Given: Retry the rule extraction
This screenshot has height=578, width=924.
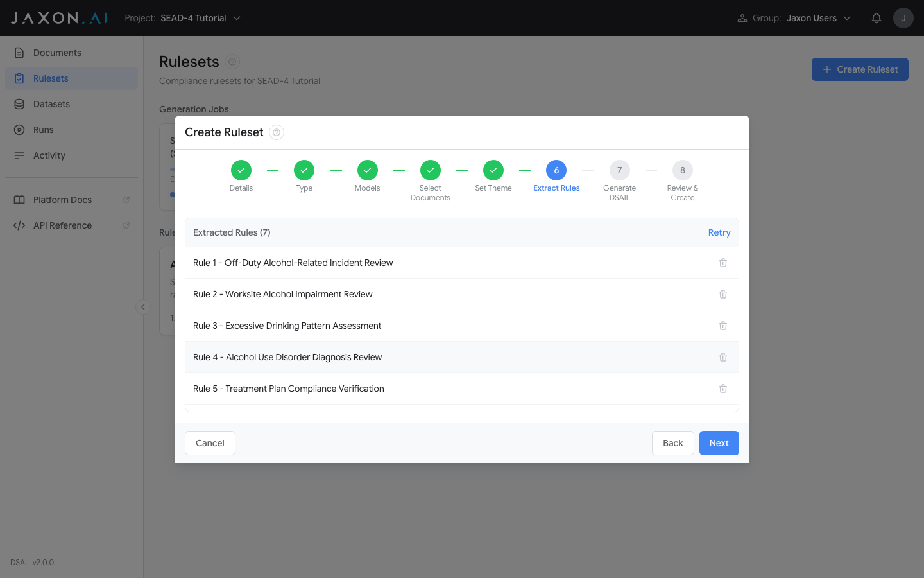Looking at the screenshot, I should tap(719, 232).
